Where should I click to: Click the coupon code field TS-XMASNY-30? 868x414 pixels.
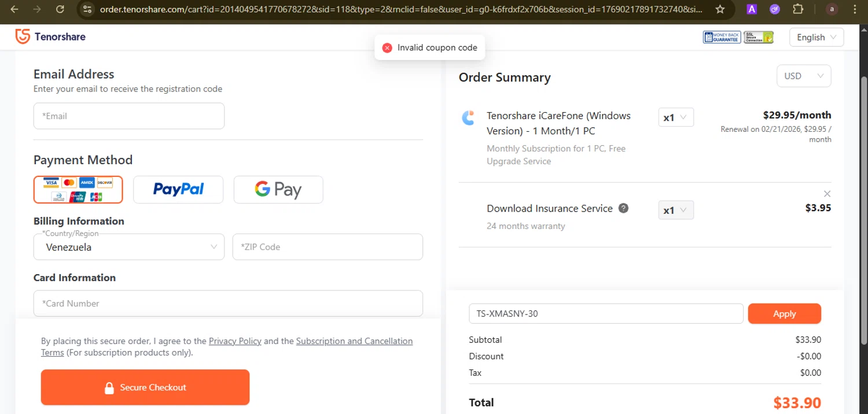pyautogui.click(x=606, y=313)
